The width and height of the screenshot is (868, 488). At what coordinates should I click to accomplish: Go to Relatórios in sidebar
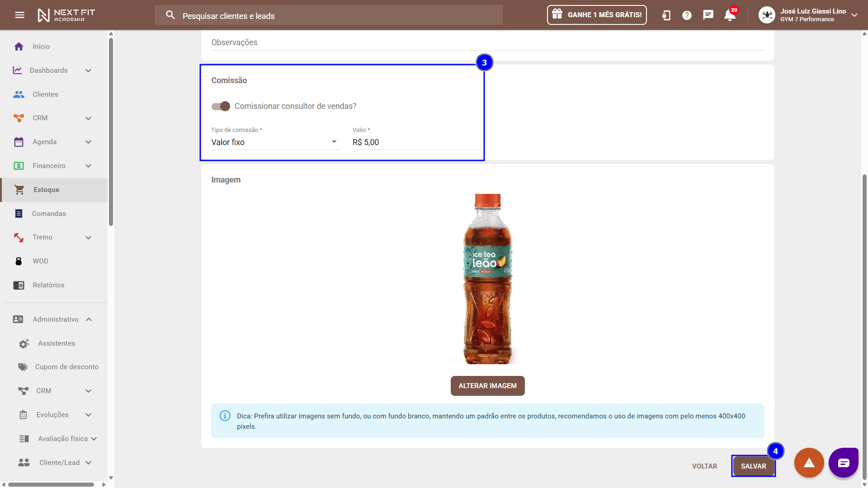pos(48,285)
